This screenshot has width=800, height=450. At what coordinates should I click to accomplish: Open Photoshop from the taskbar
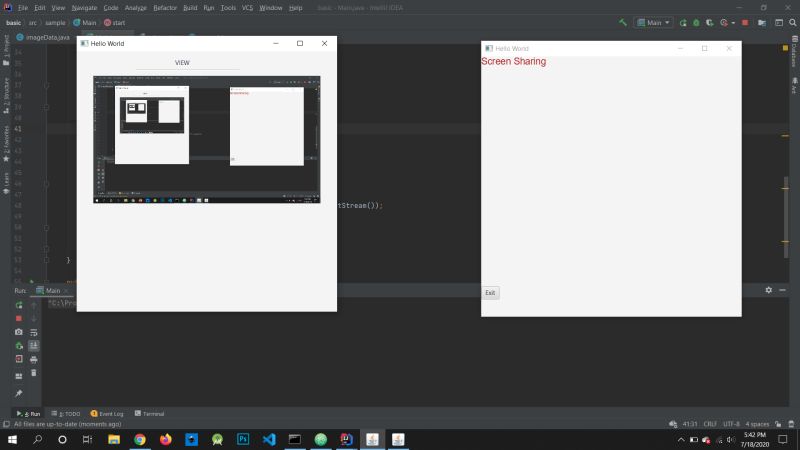243,439
